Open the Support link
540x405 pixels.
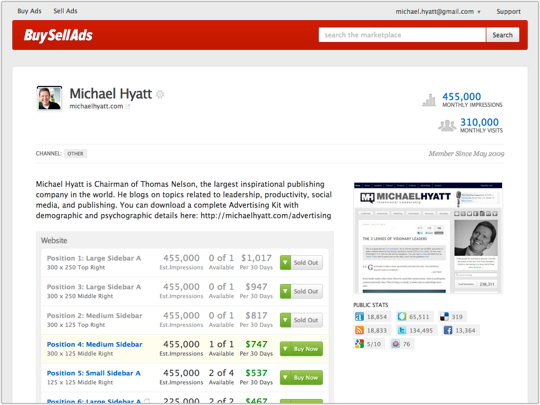pyautogui.click(x=508, y=11)
